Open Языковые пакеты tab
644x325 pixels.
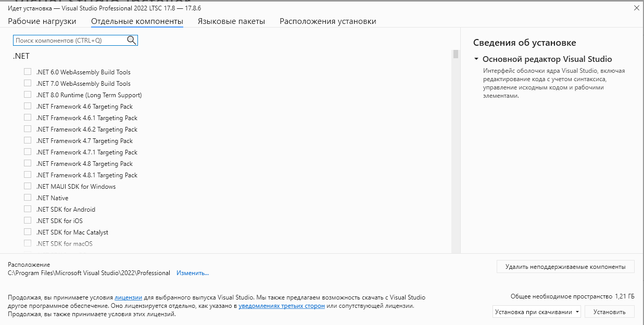(231, 21)
